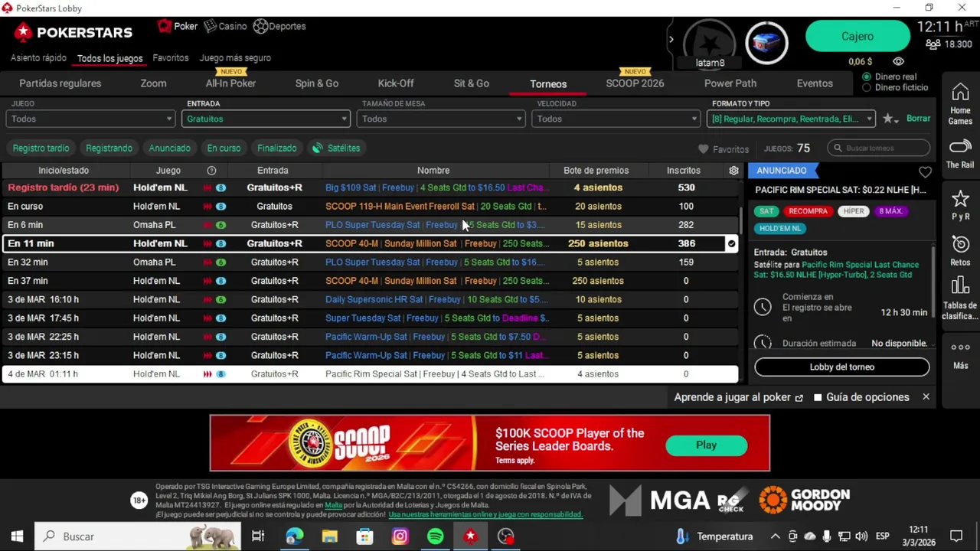This screenshot has width=980, height=551.
Task: Show hidden system tray icons
Action: point(775,536)
